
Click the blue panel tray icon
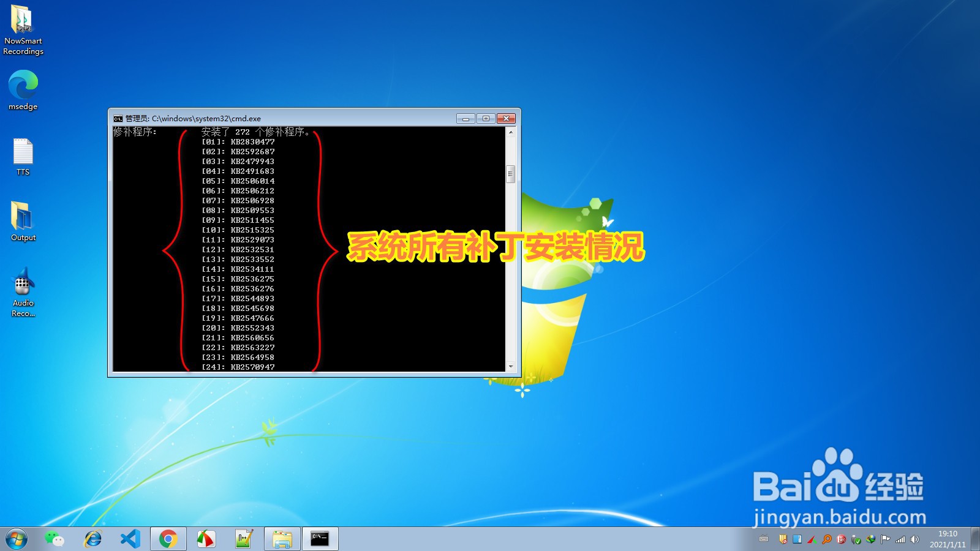click(797, 539)
